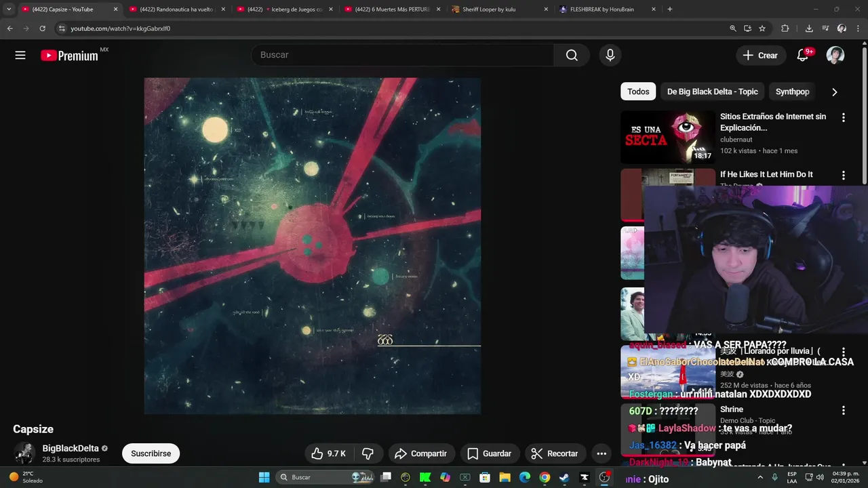Open the YouTube guide hamburger menu

[20, 56]
